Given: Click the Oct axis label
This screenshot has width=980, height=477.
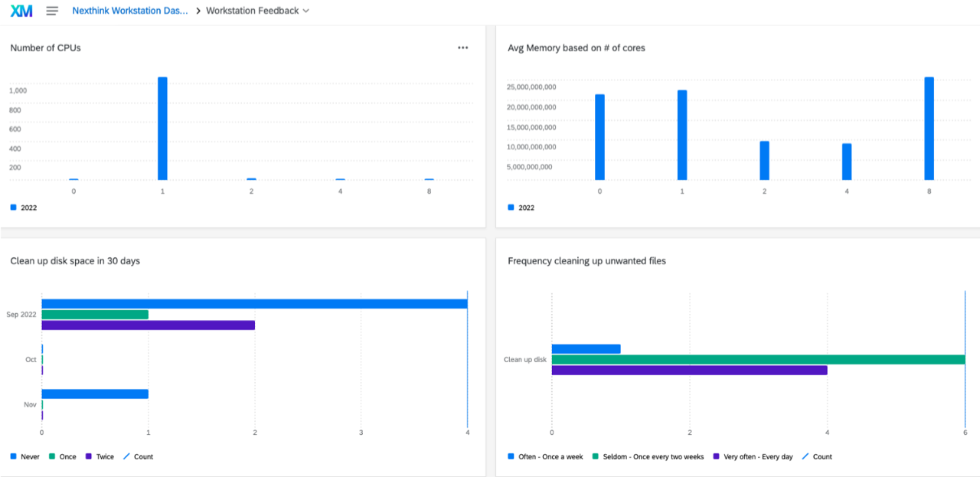Looking at the screenshot, I should click(x=31, y=359).
